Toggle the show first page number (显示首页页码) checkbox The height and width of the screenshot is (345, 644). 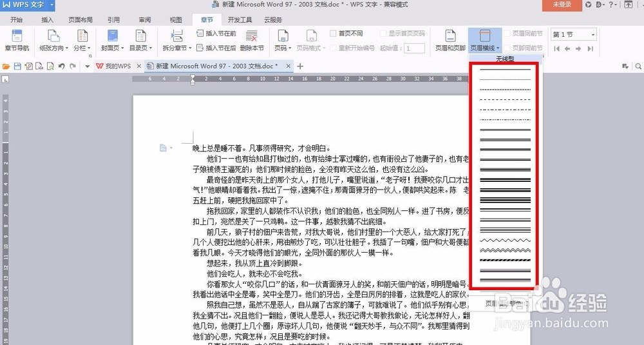tap(383, 34)
